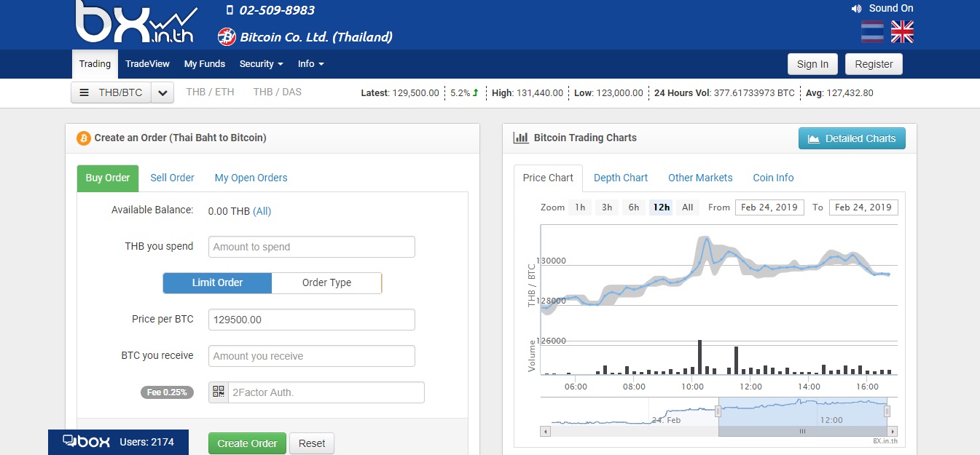Open the My Open Orders tab

[251, 178]
